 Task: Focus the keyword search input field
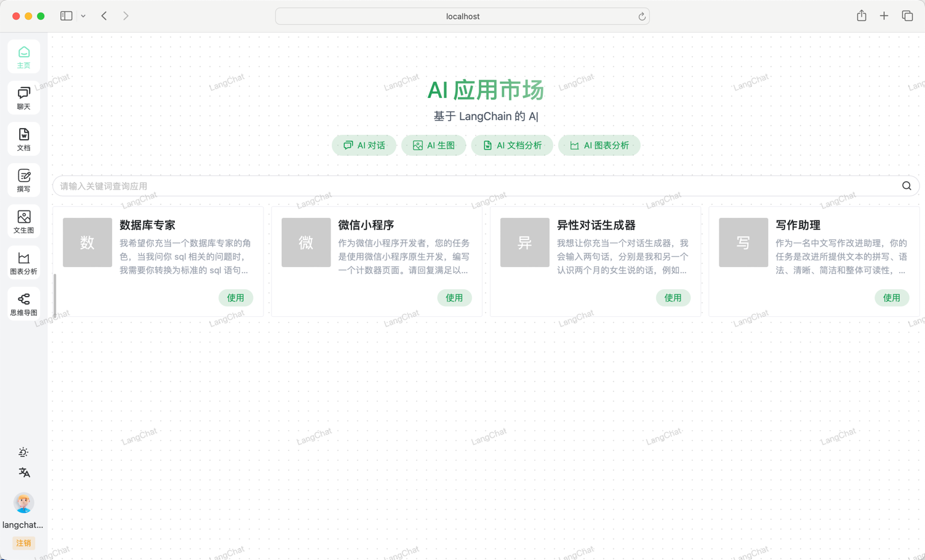tap(474, 186)
